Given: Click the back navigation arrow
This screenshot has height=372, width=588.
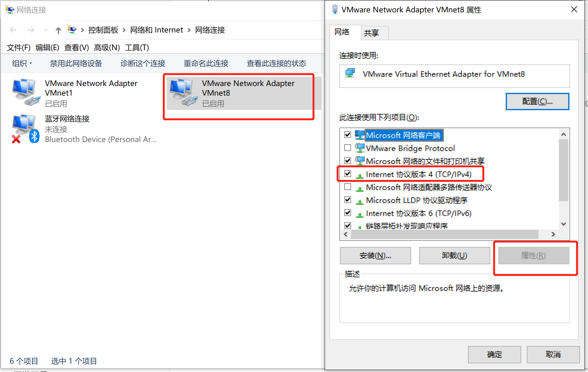Looking at the screenshot, I should pos(13,30).
